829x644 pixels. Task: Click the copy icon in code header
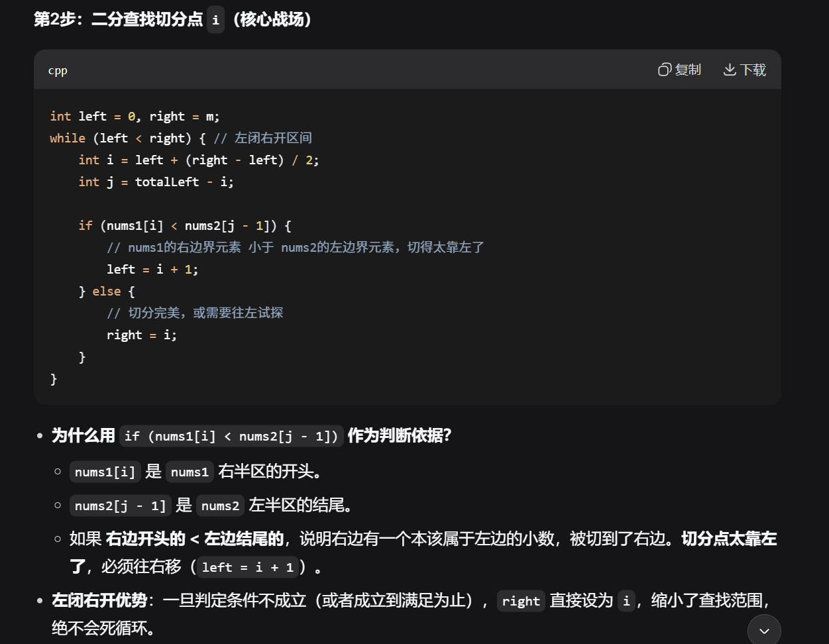click(x=665, y=70)
